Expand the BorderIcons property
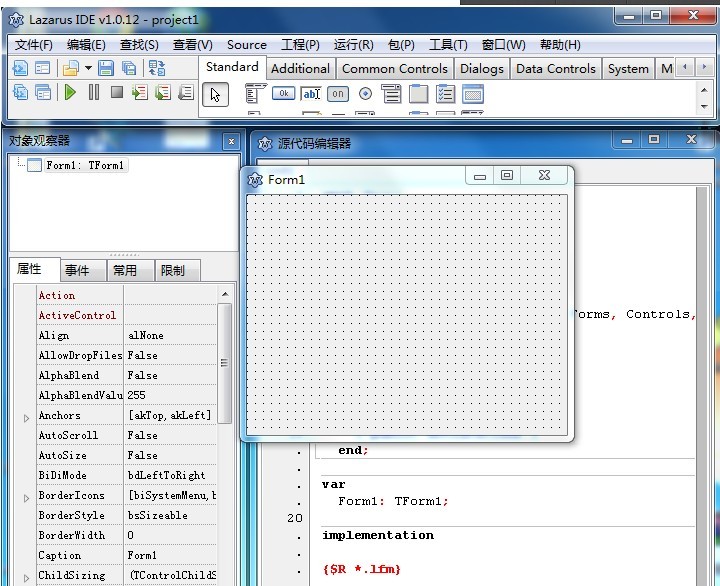 [27, 498]
